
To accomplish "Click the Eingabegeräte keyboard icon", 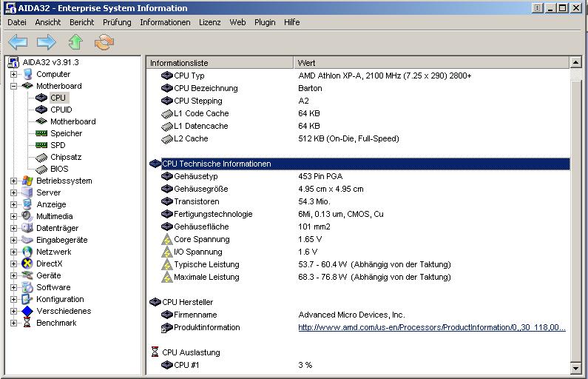I will (x=27, y=240).
